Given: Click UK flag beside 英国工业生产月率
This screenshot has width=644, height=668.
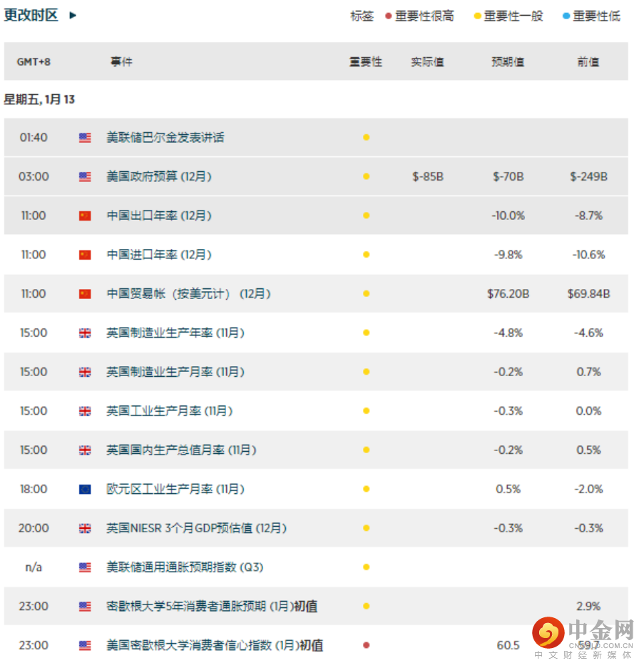Looking at the screenshot, I should click(x=85, y=411).
